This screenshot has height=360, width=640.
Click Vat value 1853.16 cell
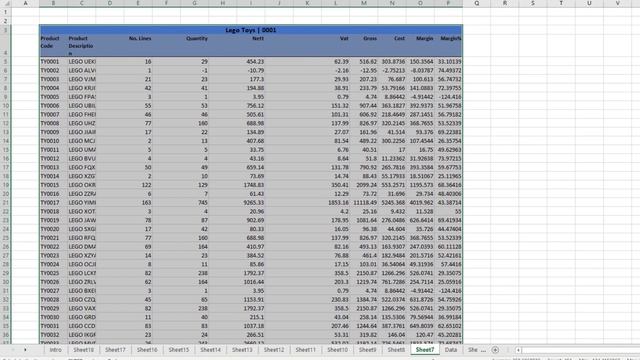point(336,202)
